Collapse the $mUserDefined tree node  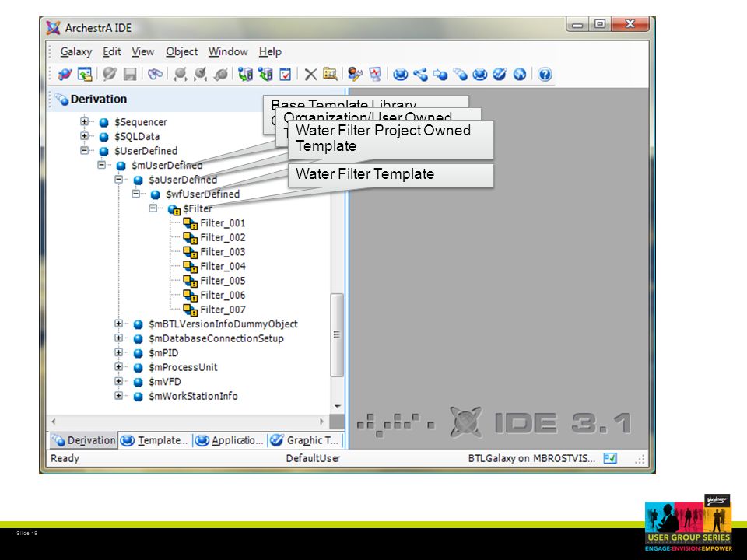[101, 165]
